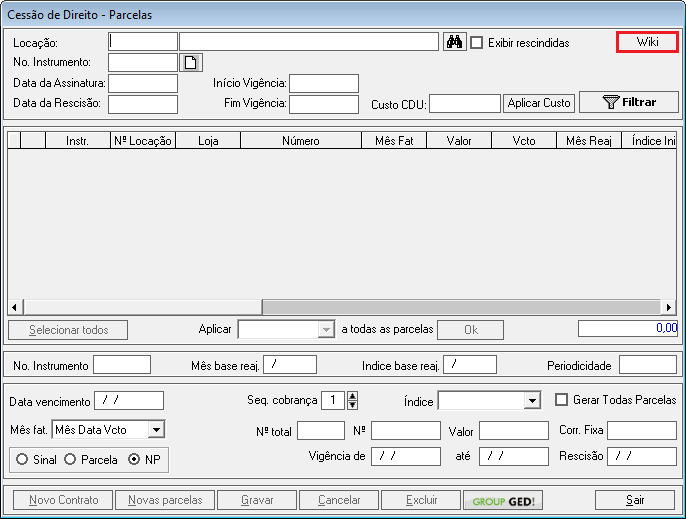Click into the até date field
The width and height of the screenshot is (686, 519).
[x=514, y=456]
